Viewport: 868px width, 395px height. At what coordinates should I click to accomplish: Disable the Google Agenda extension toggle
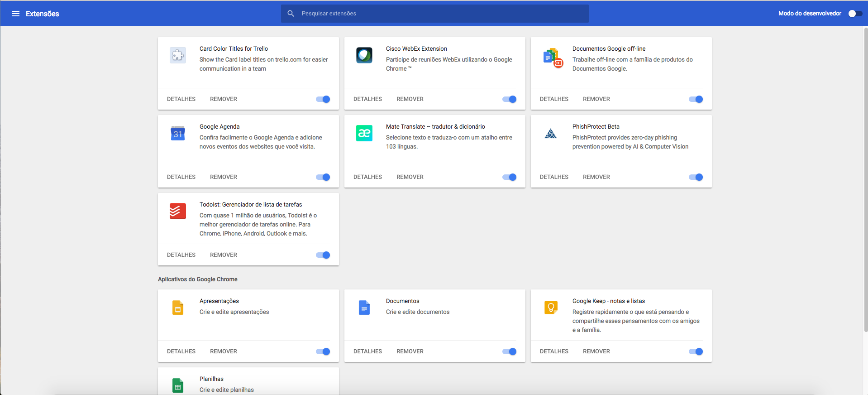pos(323,177)
